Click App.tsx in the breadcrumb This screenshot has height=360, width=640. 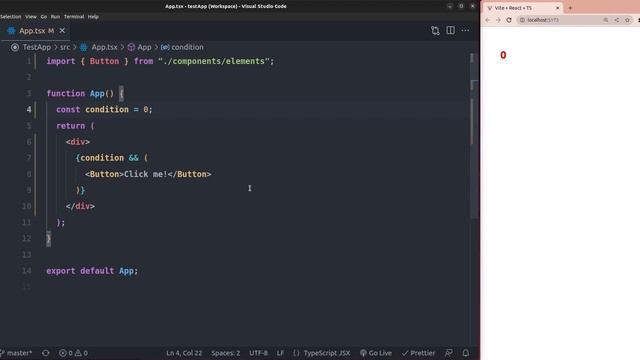[104, 47]
